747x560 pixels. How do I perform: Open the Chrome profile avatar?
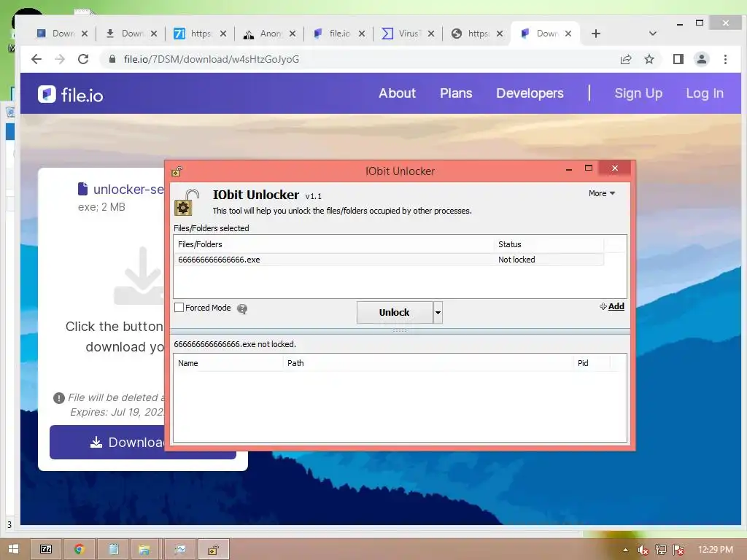click(701, 59)
